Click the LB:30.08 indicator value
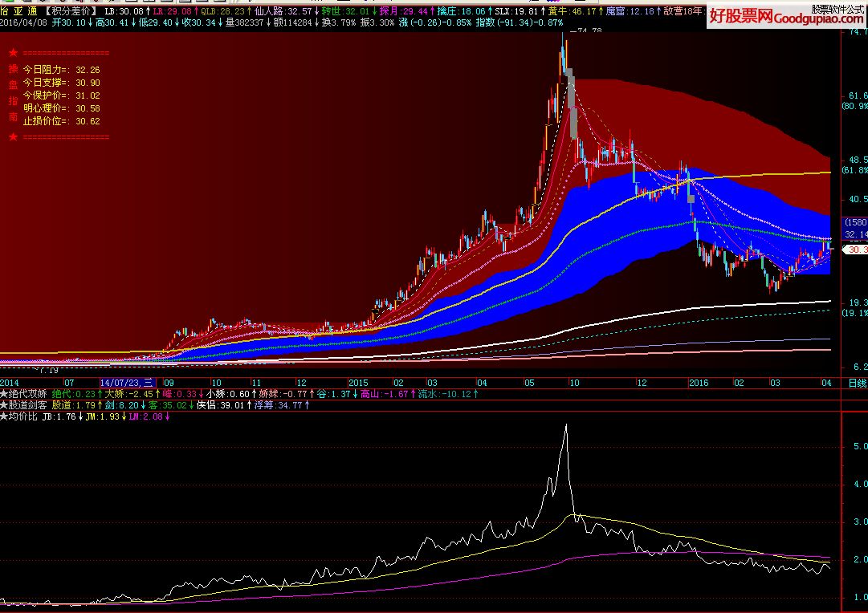Viewport: 868px width, 613px height. pyautogui.click(x=124, y=11)
